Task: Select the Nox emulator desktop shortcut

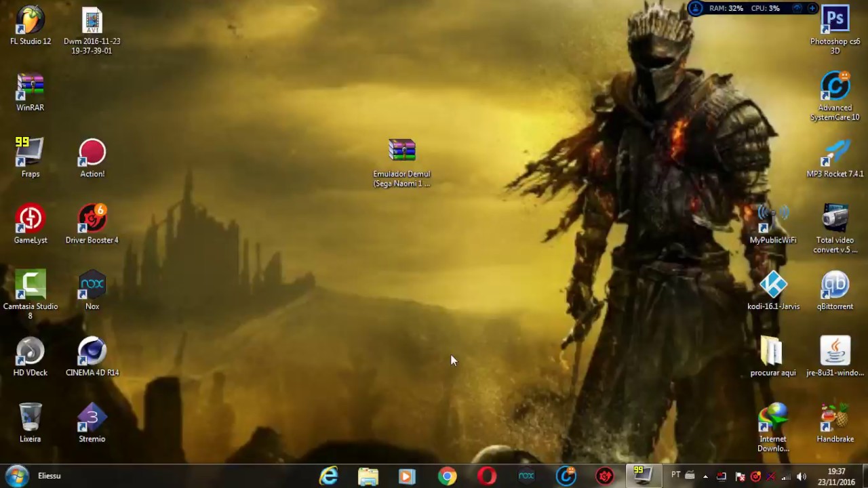Action: pos(92,291)
